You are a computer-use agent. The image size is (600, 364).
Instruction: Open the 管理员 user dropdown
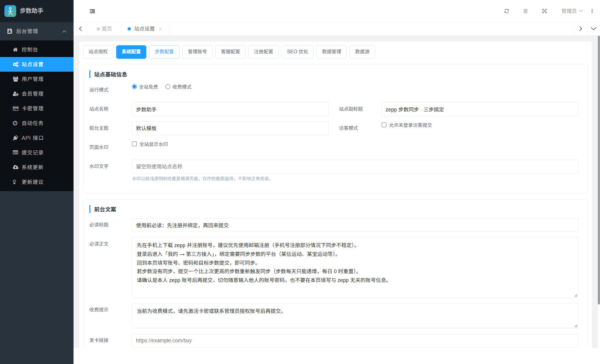pyautogui.click(x=572, y=11)
